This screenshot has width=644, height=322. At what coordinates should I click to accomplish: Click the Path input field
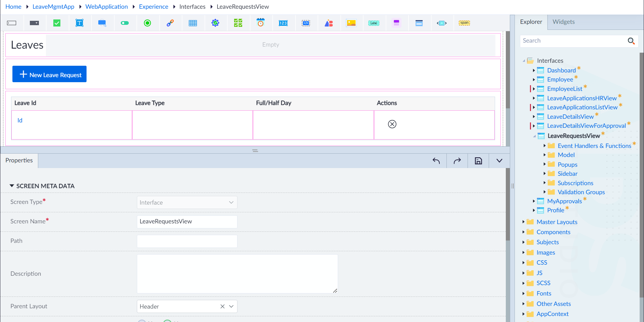coord(187,241)
